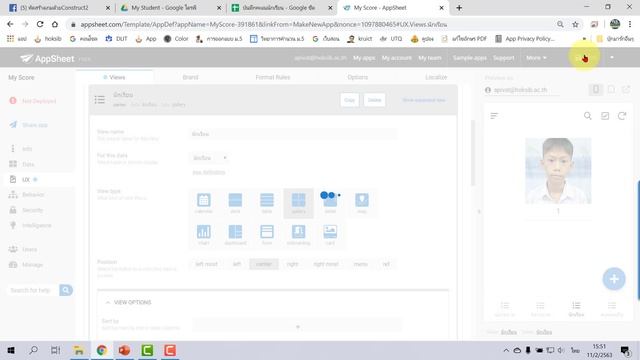Set view position to ref
The width and height of the screenshot is (640, 360).
point(386,264)
